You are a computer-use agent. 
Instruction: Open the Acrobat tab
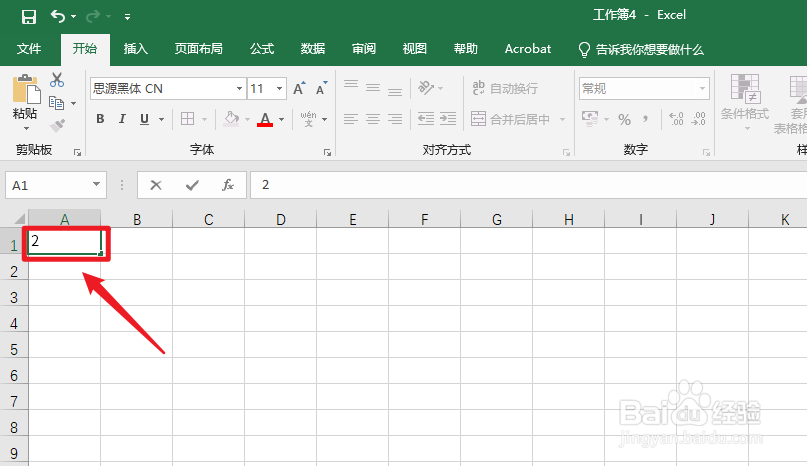pyautogui.click(x=528, y=49)
